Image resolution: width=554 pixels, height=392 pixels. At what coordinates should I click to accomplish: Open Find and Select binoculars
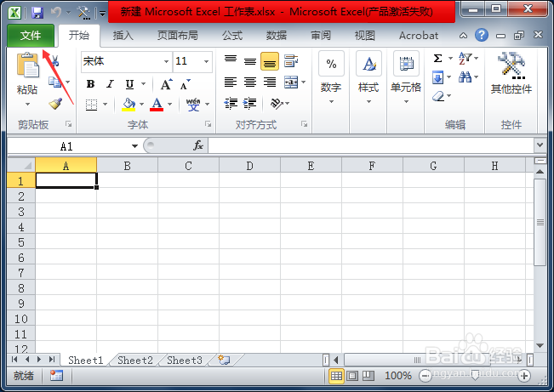tap(465, 77)
